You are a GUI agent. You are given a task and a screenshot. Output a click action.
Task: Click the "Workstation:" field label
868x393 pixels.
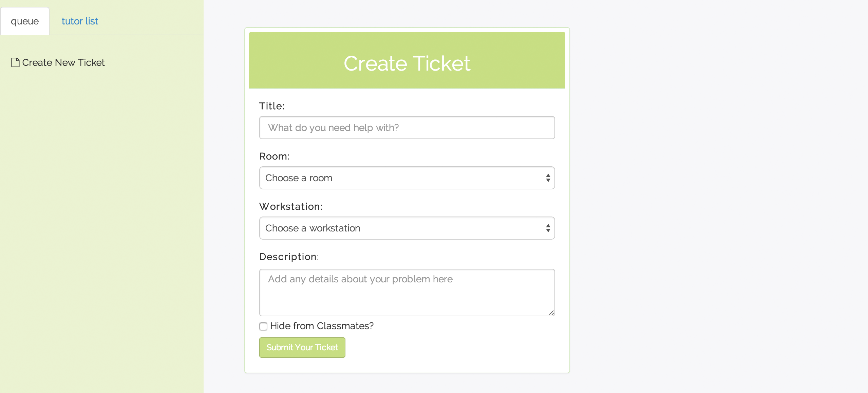291,206
